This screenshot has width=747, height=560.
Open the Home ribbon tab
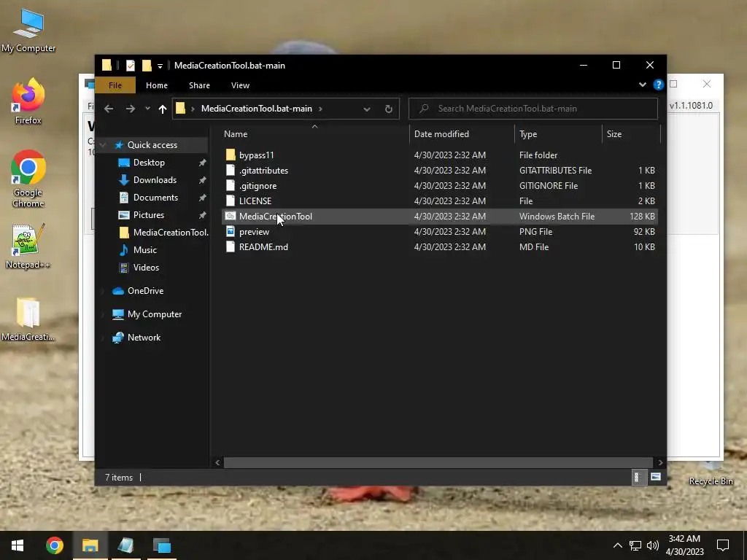157,85
